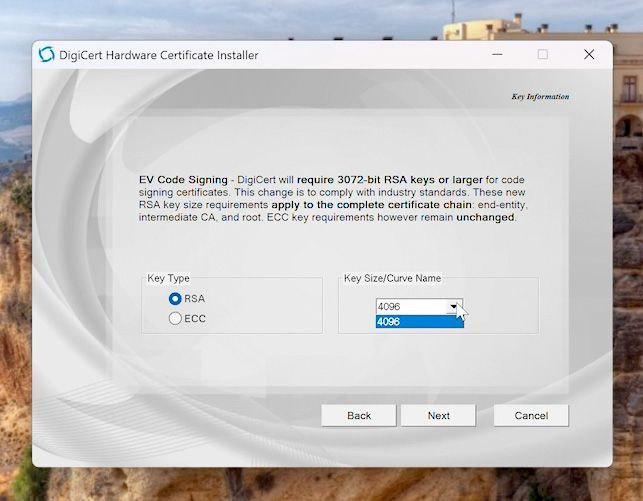
Task: Click the "Key Size/Curve Name" group label
Action: (x=392, y=278)
